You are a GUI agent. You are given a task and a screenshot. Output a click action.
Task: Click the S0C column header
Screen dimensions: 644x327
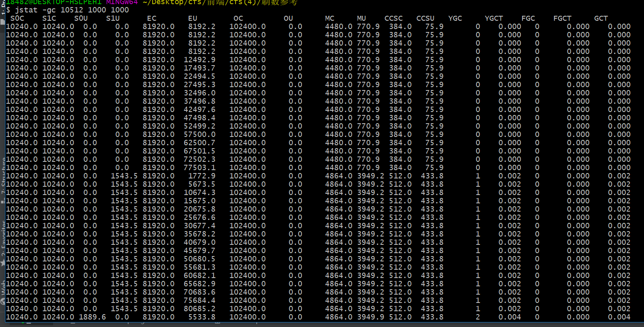[x=17, y=18]
